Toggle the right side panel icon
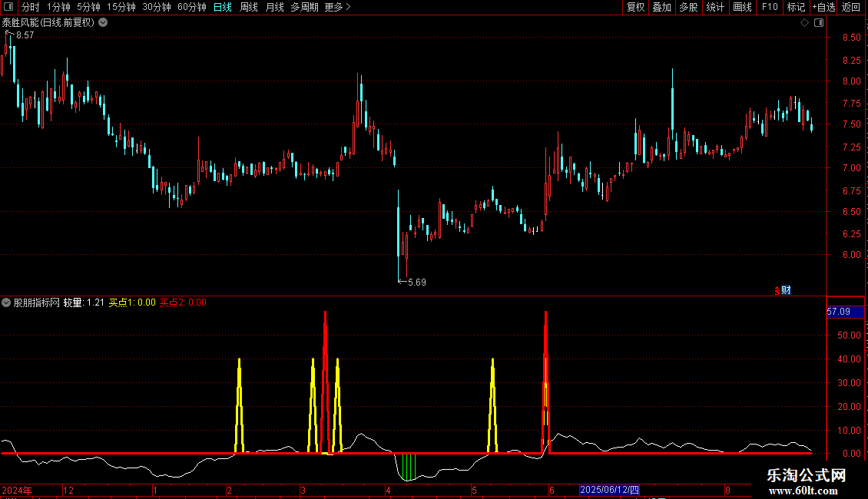868x499 pixels. [819, 23]
